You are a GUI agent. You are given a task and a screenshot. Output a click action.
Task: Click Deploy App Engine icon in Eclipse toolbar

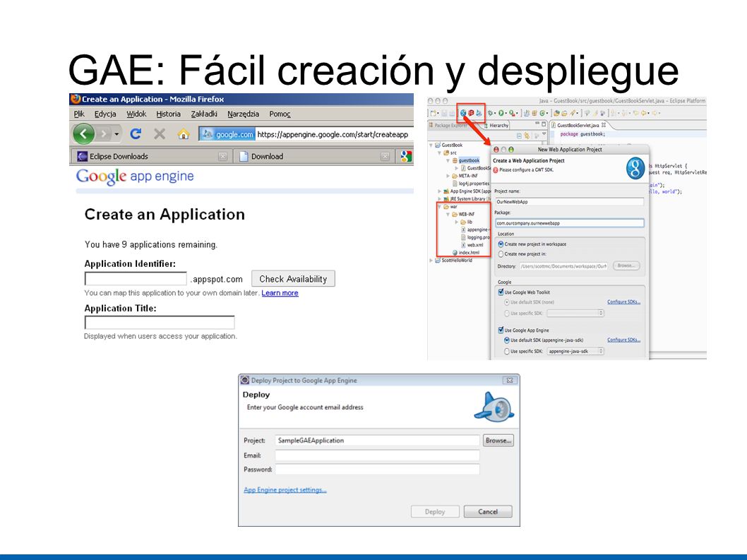[x=479, y=113]
